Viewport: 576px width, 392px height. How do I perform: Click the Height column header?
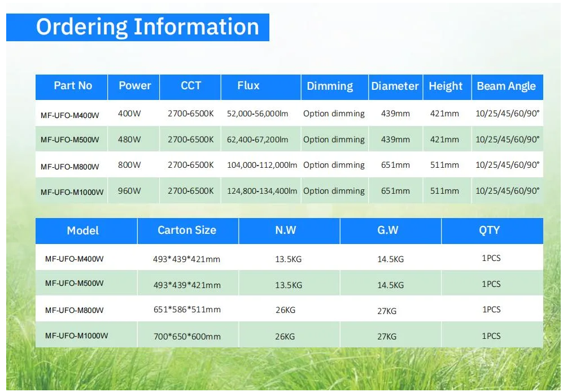[446, 86]
